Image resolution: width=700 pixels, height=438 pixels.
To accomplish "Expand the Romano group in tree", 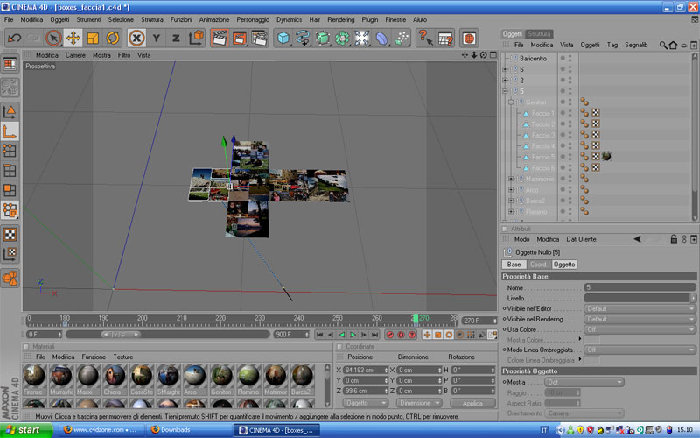I will pos(511,212).
